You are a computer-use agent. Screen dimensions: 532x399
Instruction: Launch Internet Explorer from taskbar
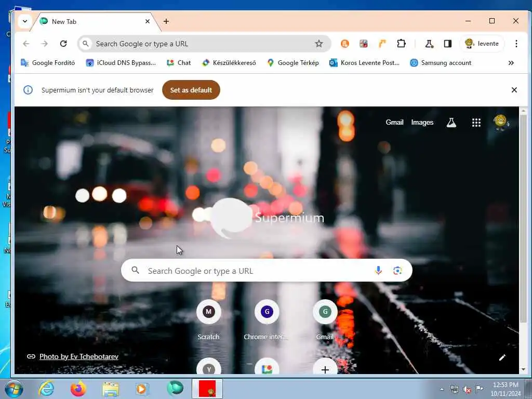[46, 389]
